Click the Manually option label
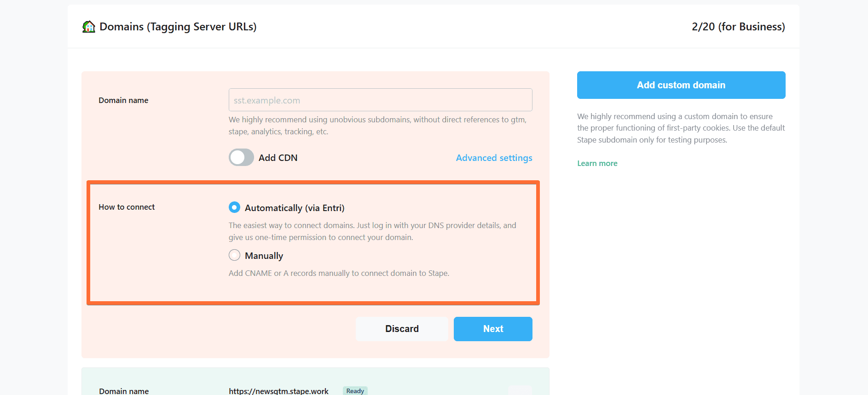Viewport: 868px width, 395px height. (x=264, y=256)
